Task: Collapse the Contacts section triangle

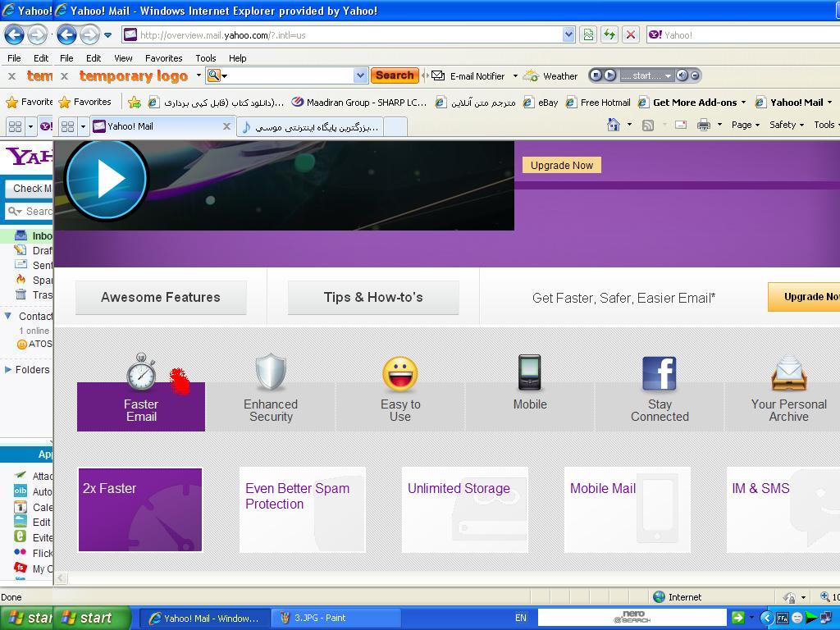Action: coord(8,316)
